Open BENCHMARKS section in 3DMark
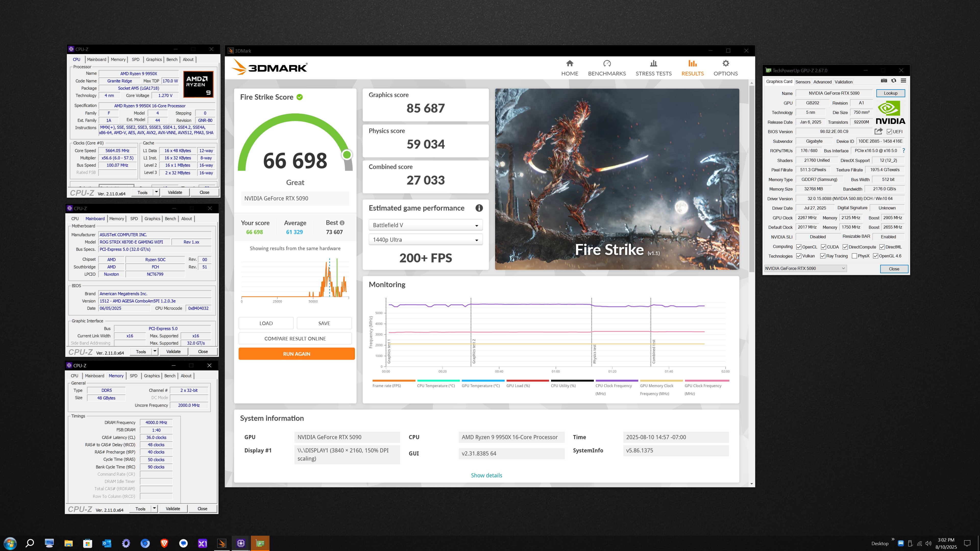 (607, 68)
